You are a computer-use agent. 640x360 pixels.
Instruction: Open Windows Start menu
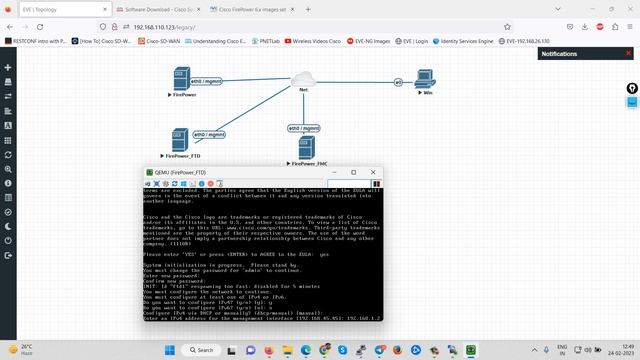tap(170, 350)
